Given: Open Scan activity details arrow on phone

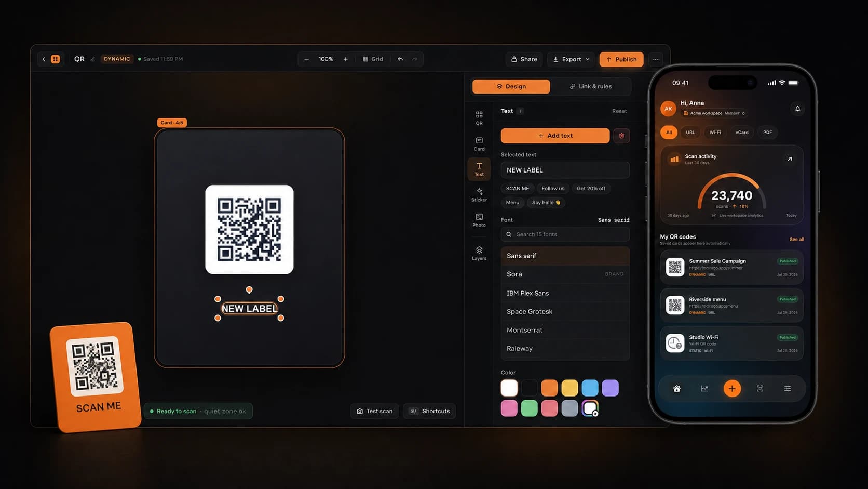Looking at the screenshot, I should [x=790, y=159].
